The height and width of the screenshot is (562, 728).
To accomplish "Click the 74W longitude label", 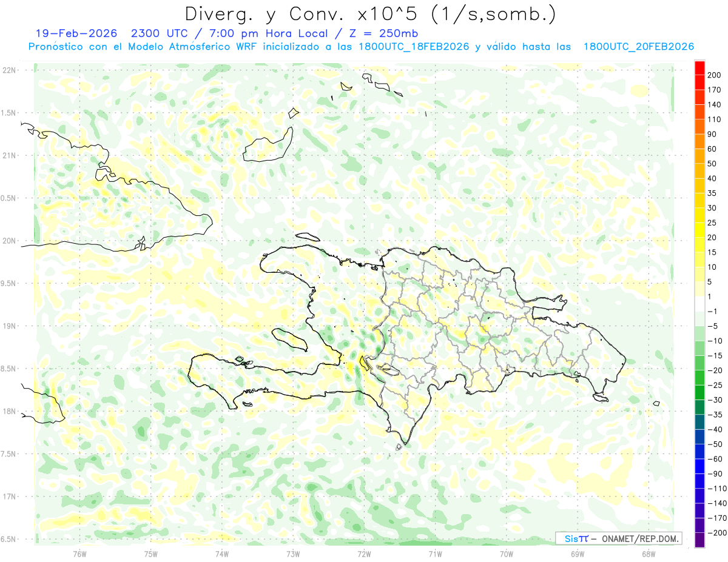I will click(x=222, y=554).
